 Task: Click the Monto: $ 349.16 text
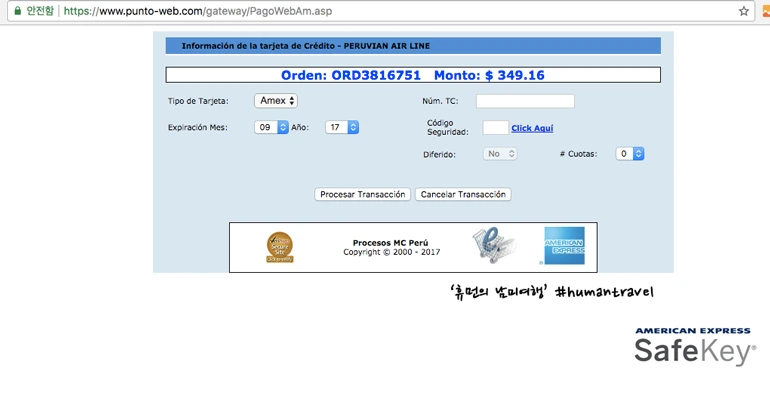(489, 75)
